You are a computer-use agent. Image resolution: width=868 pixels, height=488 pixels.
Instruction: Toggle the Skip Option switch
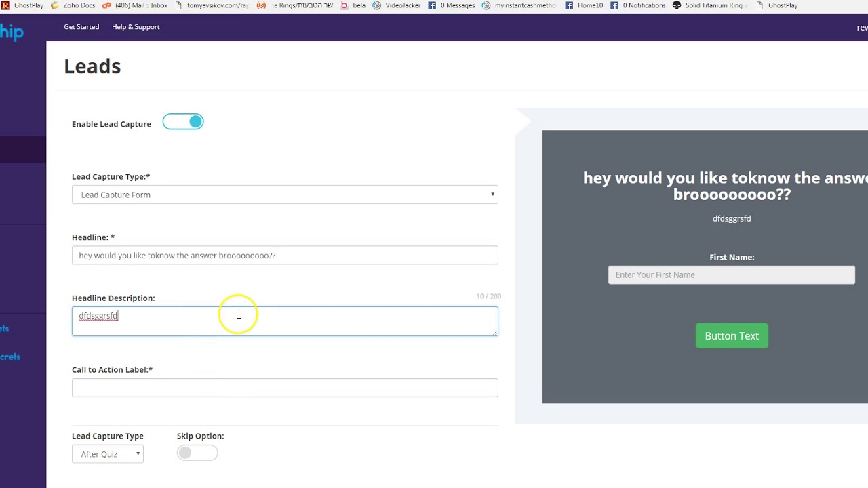197,453
